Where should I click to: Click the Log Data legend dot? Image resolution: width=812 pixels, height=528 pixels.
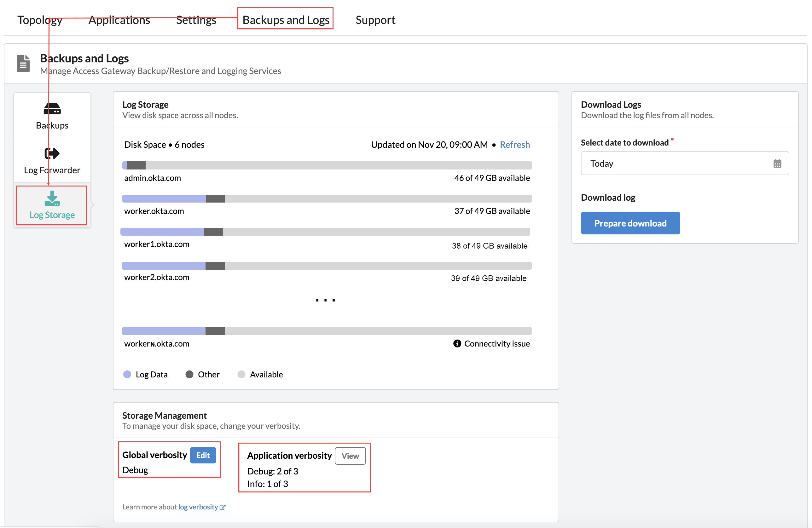pyautogui.click(x=127, y=375)
